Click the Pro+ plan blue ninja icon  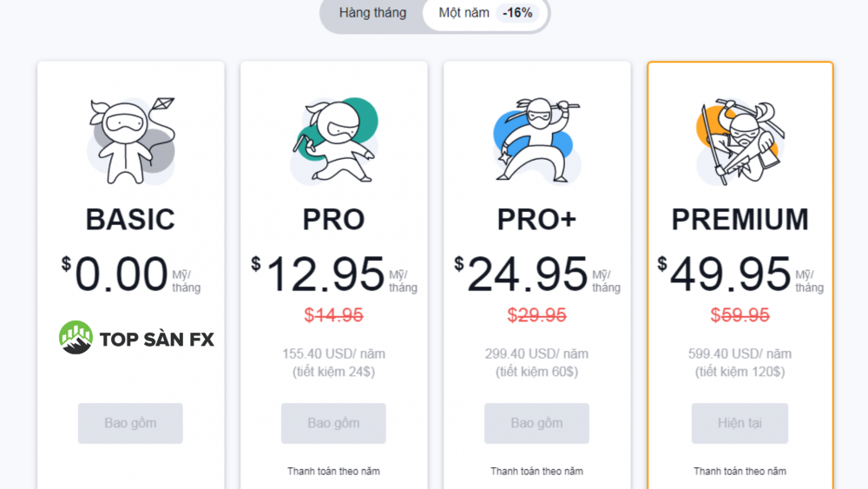pyautogui.click(x=537, y=141)
